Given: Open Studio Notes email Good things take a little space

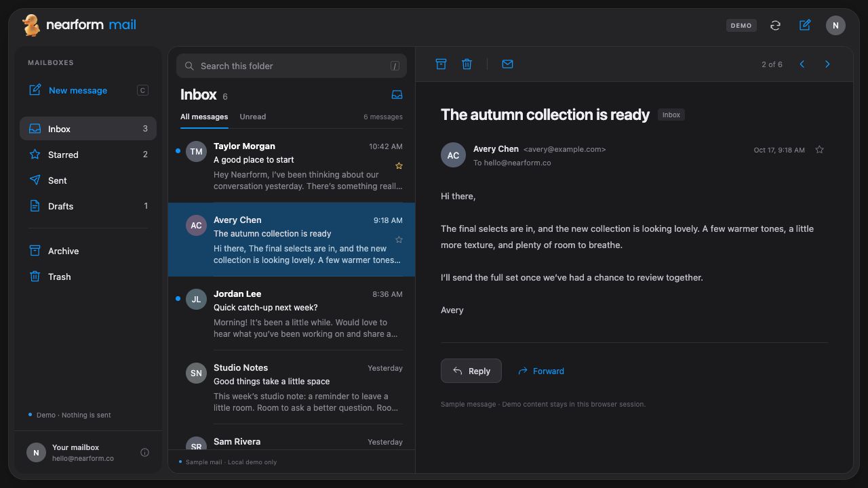Looking at the screenshot, I should [292, 387].
